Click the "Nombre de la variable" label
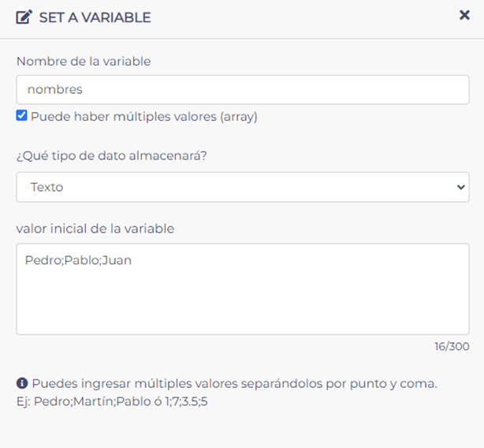Image resolution: width=484 pixels, height=448 pixels. coord(83,61)
